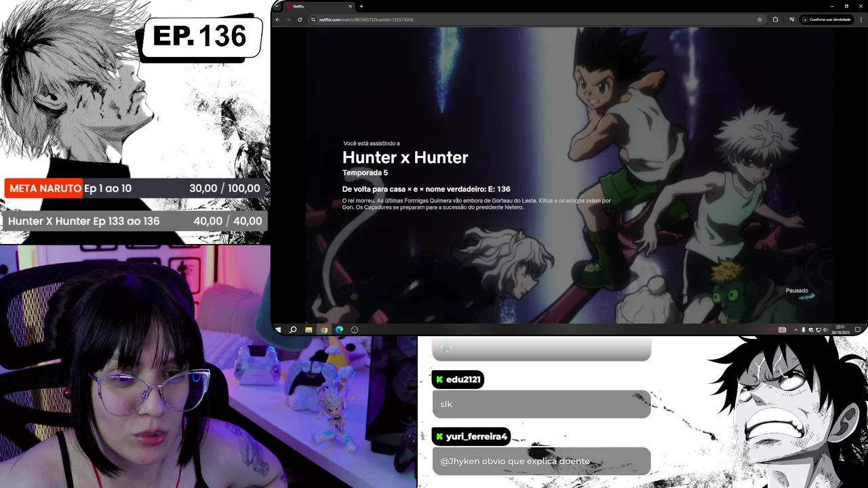This screenshot has height=488, width=868.
Task: Open the Windows Start menu
Action: [x=278, y=329]
